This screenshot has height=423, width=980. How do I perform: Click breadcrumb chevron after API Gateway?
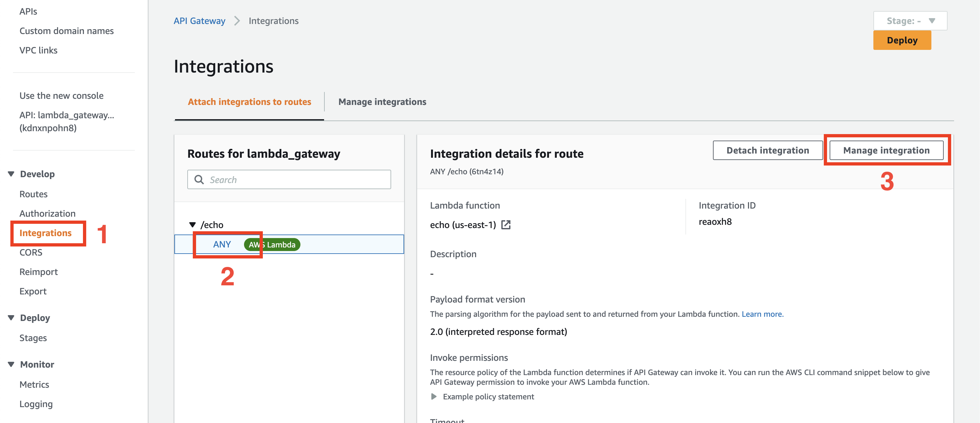(237, 21)
